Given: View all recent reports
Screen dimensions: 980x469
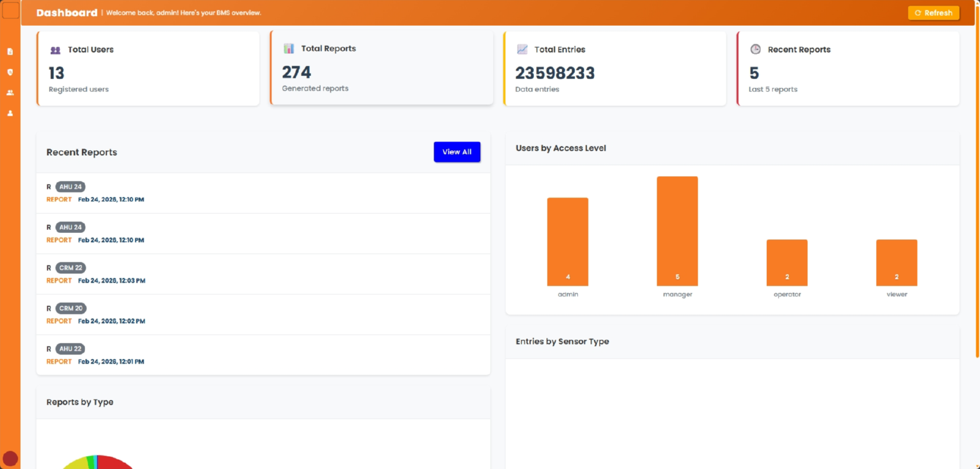Looking at the screenshot, I should click(457, 152).
